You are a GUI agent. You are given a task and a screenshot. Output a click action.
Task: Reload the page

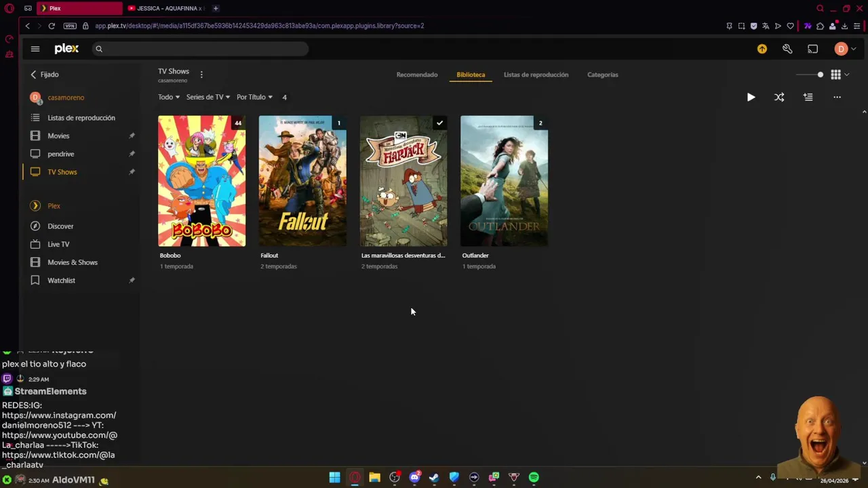pyautogui.click(x=52, y=26)
